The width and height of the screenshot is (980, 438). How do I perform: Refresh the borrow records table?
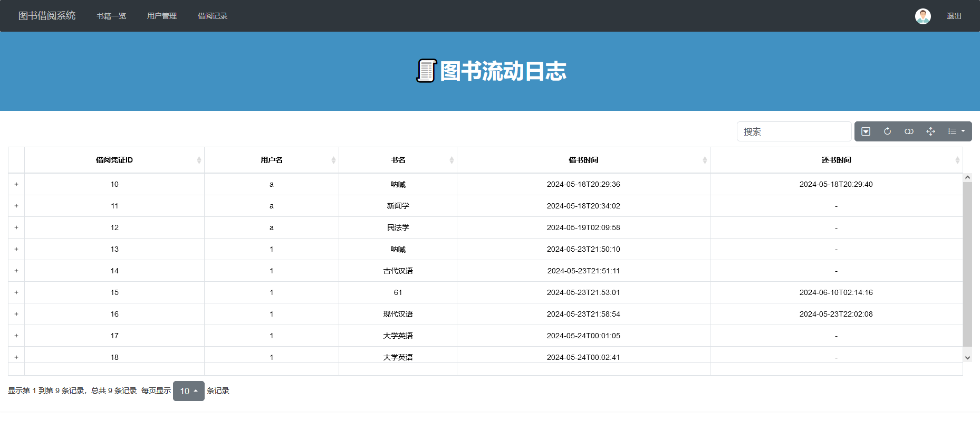(887, 131)
